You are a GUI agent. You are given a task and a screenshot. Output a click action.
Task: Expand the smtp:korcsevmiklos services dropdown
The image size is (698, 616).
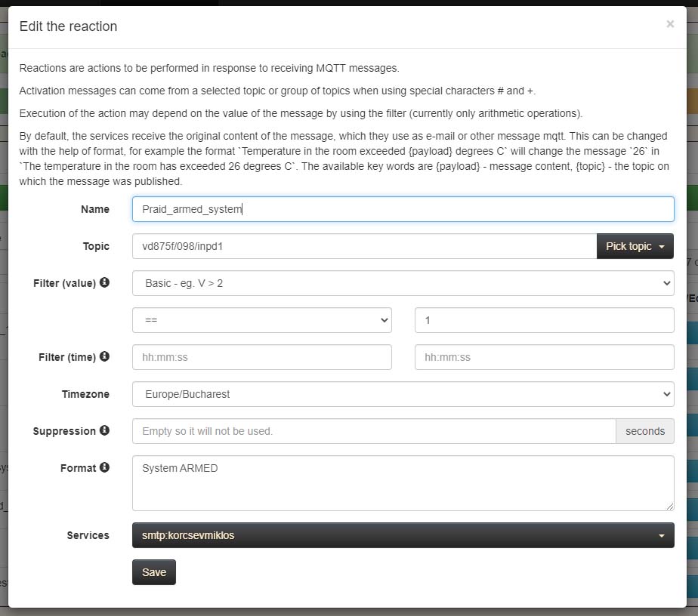(x=403, y=535)
